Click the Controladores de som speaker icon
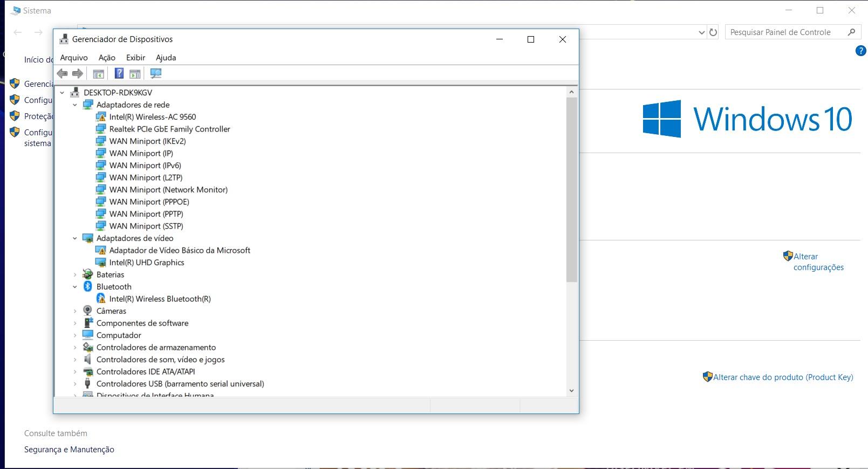Image resolution: width=868 pixels, height=469 pixels. tap(88, 359)
